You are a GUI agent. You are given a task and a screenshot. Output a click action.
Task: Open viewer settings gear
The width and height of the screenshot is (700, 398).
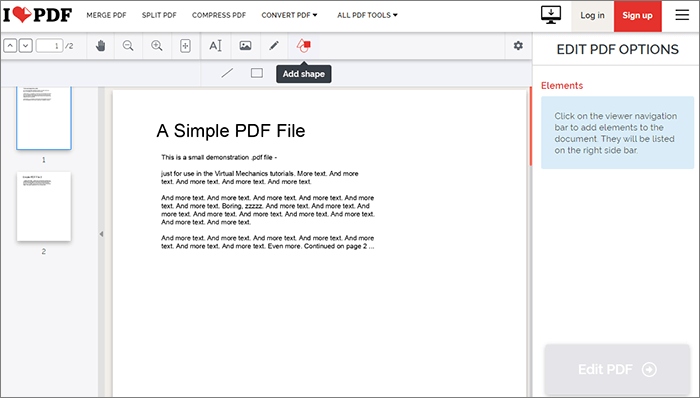coord(518,46)
